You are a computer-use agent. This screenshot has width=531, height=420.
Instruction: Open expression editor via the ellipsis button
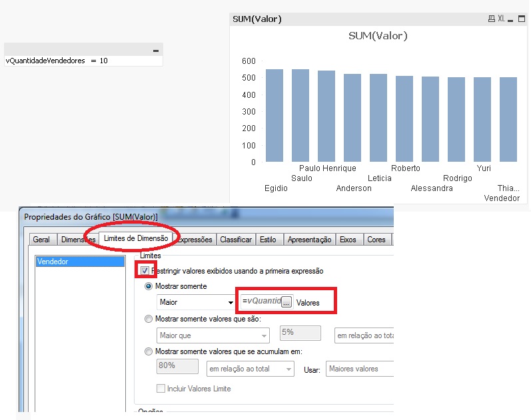pos(286,302)
